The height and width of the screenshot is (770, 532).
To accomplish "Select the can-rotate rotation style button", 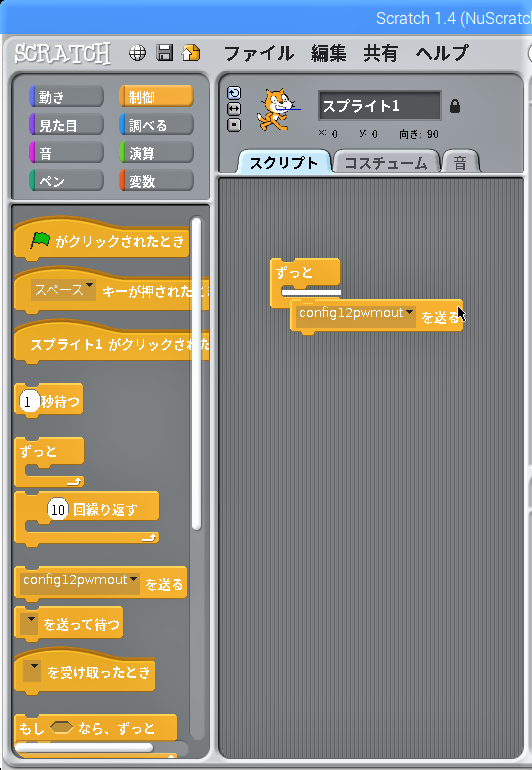I will (234, 93).
